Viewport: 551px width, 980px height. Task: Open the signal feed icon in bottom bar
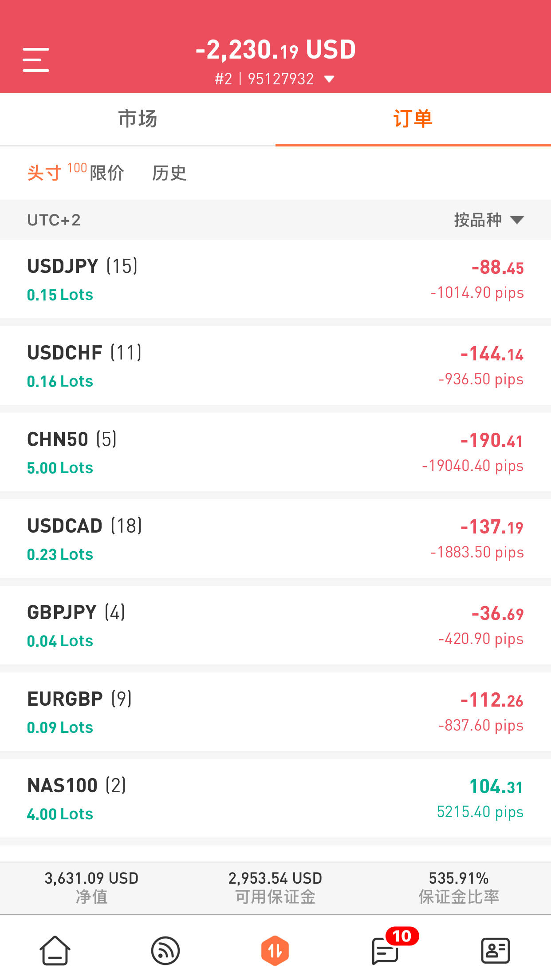coord(165,951)
